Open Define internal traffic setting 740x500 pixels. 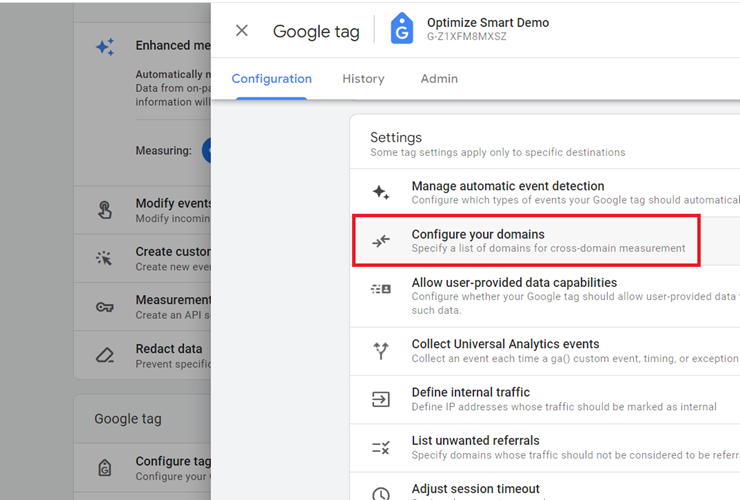tap(545, 399)
